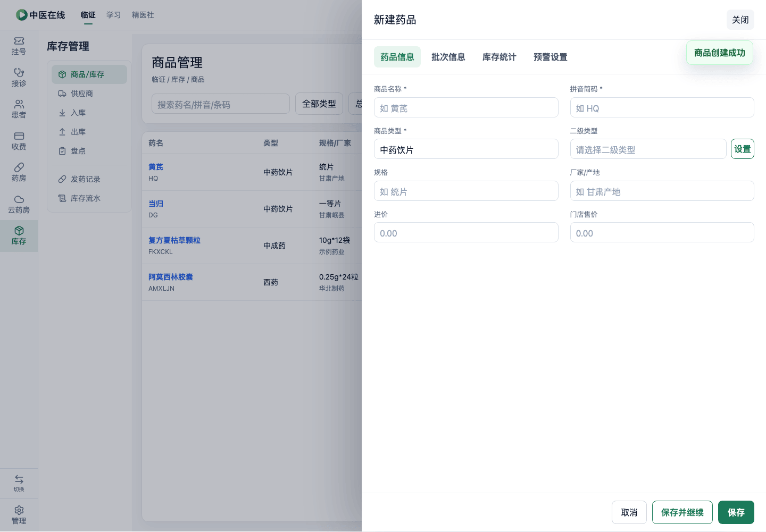Click the 10g*12袋 specification cell
Image resolution: width=766 pixels, height=532 pixels.
[335, 240]
